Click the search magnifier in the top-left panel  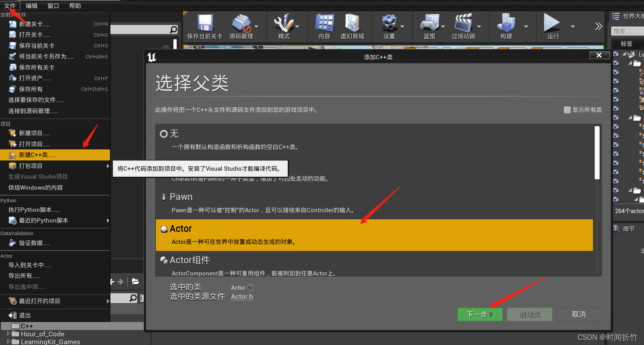pyautogui.click(x=173, y=30)
